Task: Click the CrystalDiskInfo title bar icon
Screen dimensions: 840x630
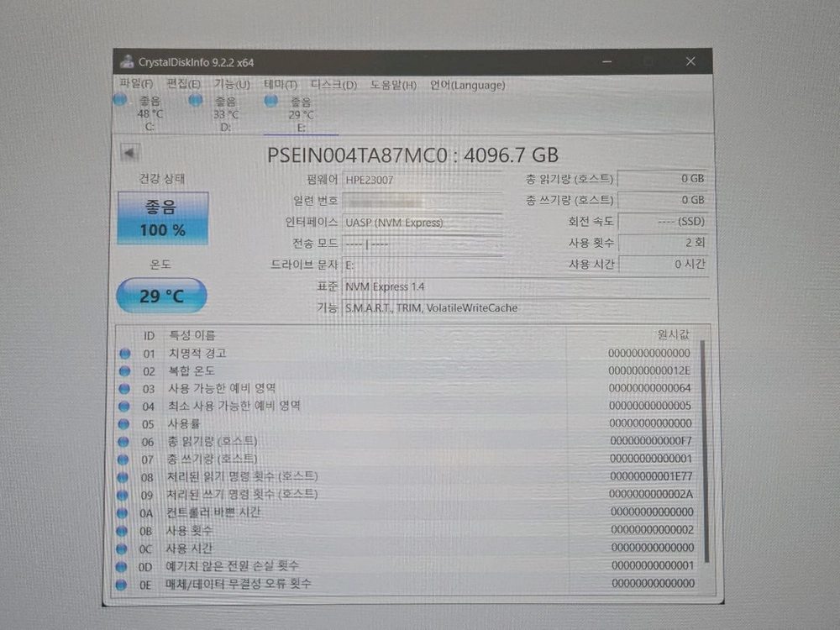Action: click(x=127, y=61)
